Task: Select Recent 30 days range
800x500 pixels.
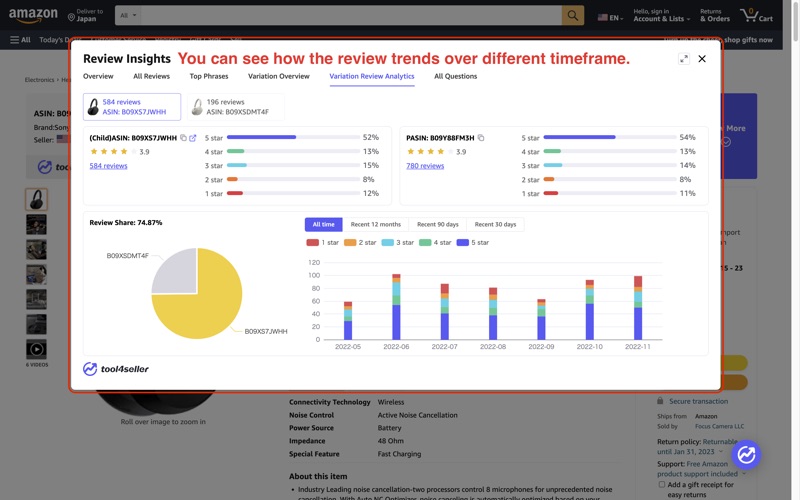Action: [x=495, y=224]
